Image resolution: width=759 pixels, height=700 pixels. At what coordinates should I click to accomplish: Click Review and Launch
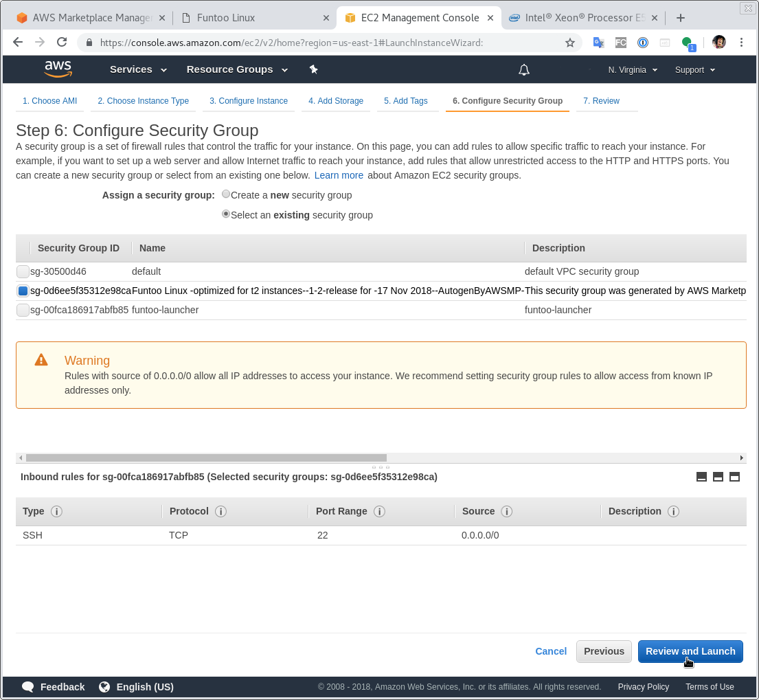coord(690,652)
